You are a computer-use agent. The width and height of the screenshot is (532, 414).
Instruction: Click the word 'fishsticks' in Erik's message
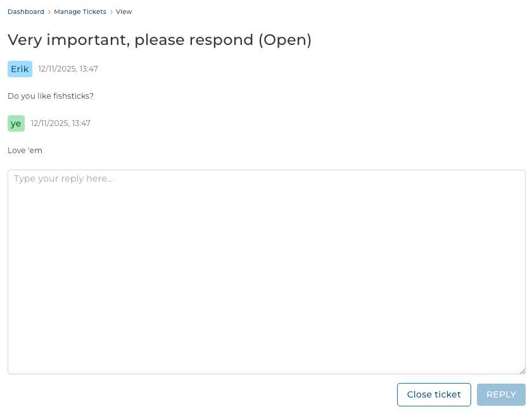(x=72, y=96)
